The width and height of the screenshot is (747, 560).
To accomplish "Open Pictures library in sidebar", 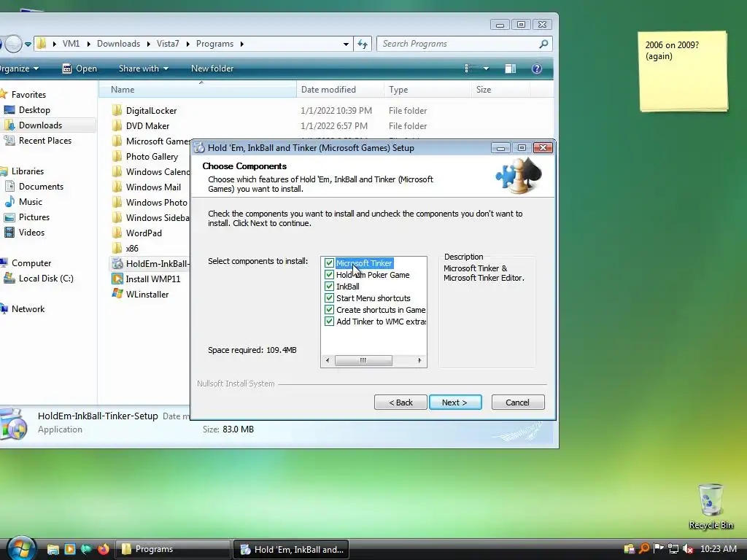I will 34,217.
